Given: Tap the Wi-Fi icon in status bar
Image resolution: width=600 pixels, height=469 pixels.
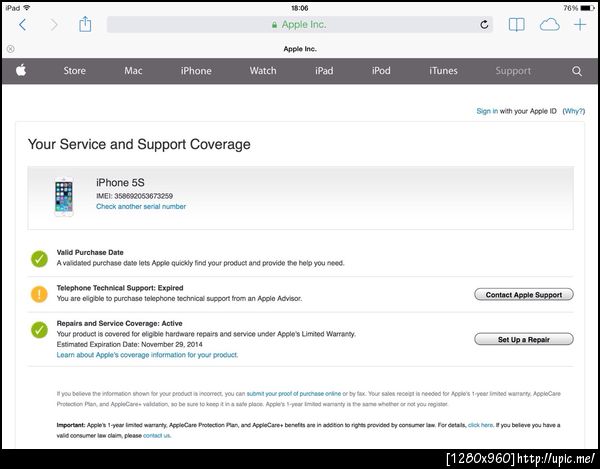Looking at the screenshot, I should point(27,8).
